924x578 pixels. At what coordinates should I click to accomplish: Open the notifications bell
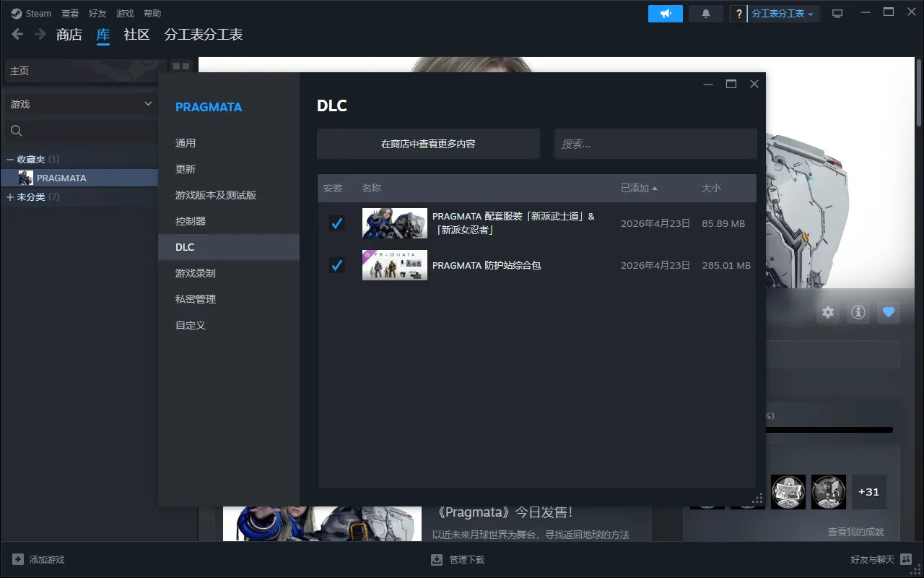pyautogui.click(x=706, y=14)
